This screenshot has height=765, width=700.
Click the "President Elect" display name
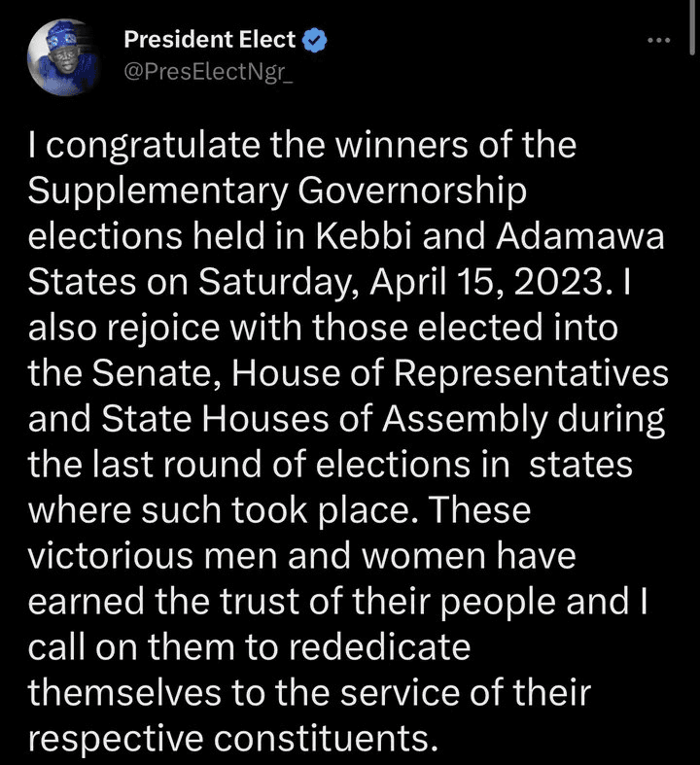[210, 40]
